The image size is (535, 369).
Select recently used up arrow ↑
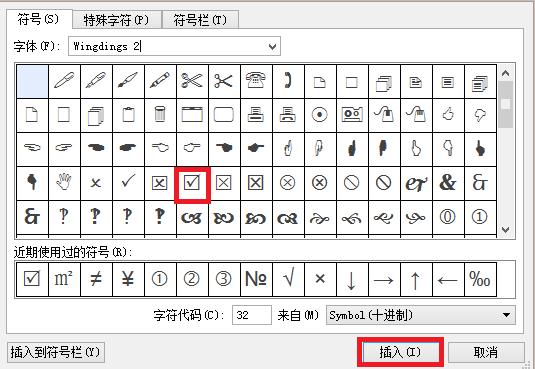[x=416, y=279]
